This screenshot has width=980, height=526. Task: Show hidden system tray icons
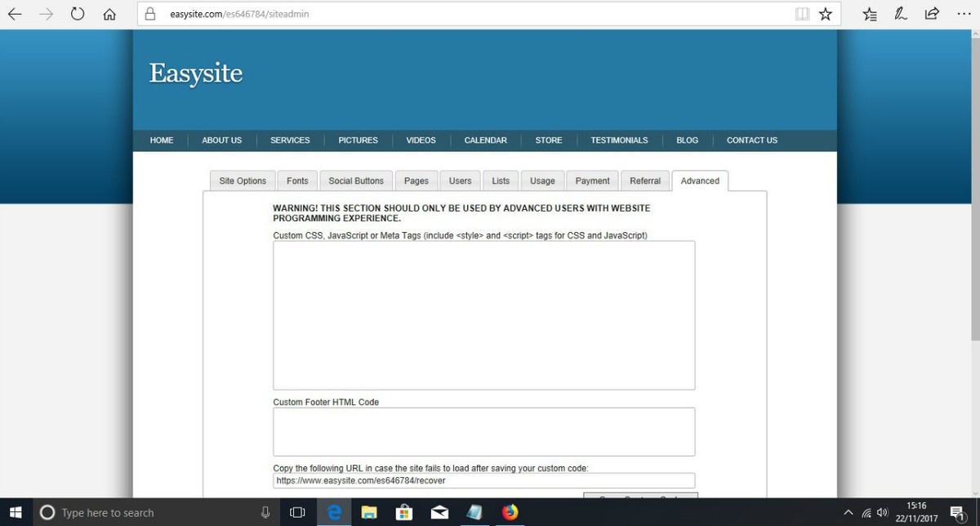point(849,513)
